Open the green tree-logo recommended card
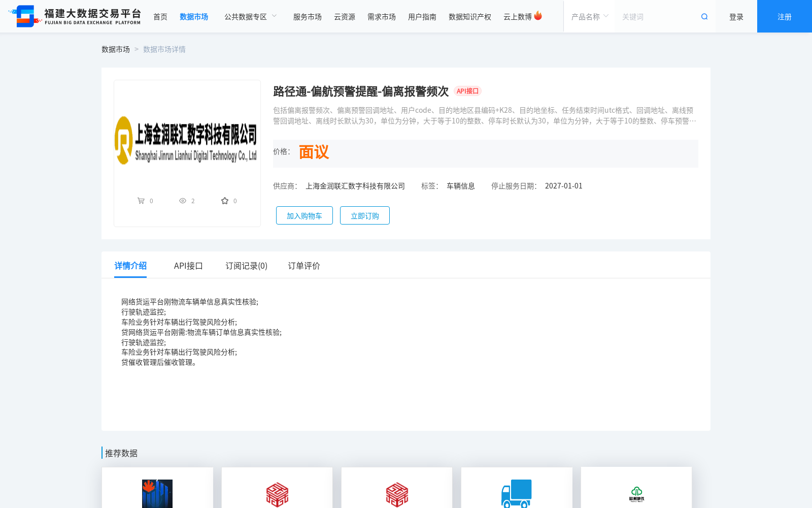 [x=636, y=488]
